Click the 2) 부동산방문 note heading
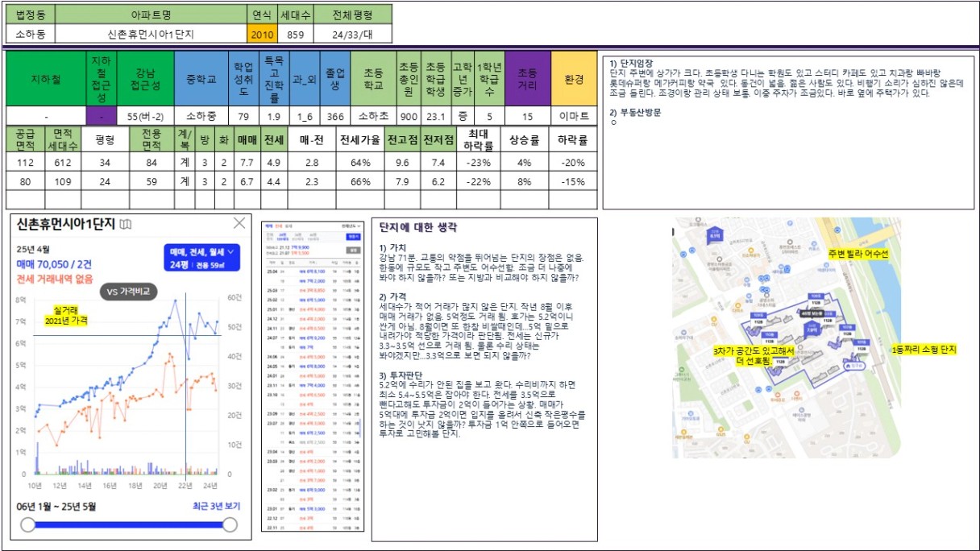 point(635,113)
